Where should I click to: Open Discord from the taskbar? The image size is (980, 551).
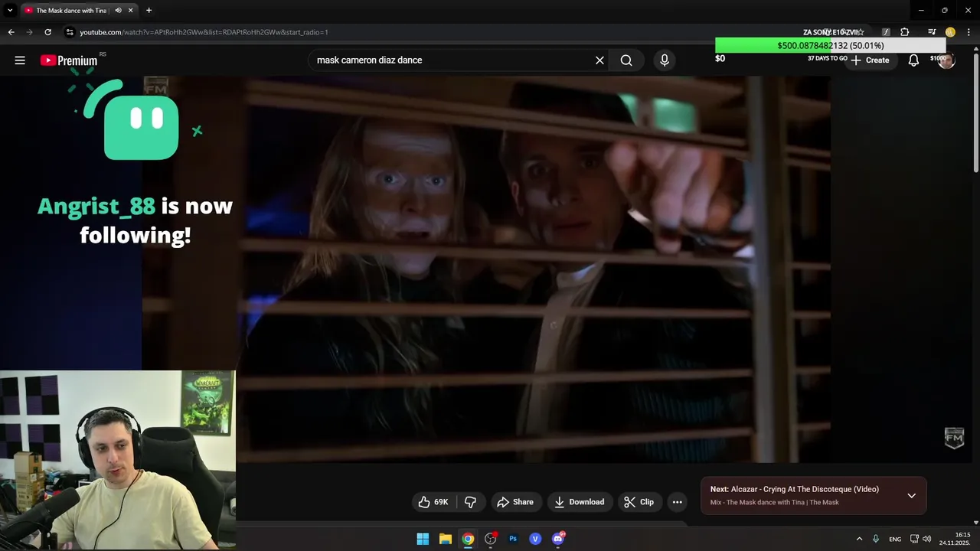click(558, 539)
